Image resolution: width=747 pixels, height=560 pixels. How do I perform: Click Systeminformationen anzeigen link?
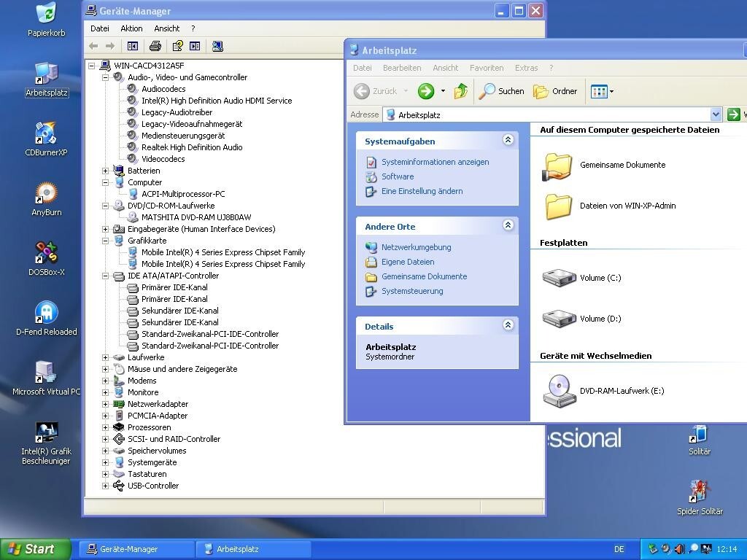pyautogui.click(x=435, y=162)
